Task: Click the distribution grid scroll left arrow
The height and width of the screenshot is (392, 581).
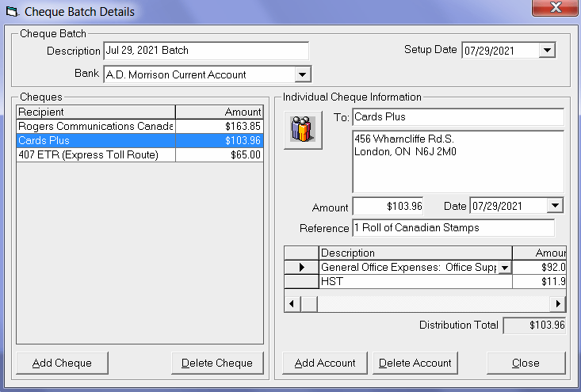Action: (292, 304)
